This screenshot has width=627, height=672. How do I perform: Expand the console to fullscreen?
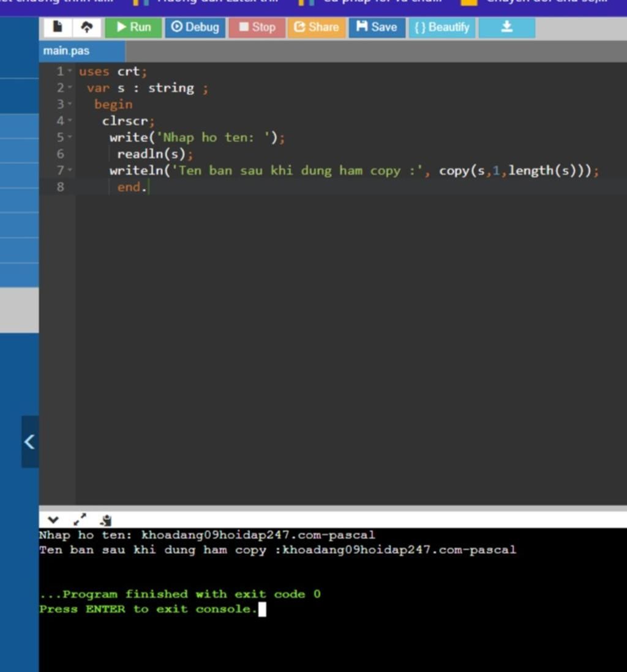[x=80, y=520]
